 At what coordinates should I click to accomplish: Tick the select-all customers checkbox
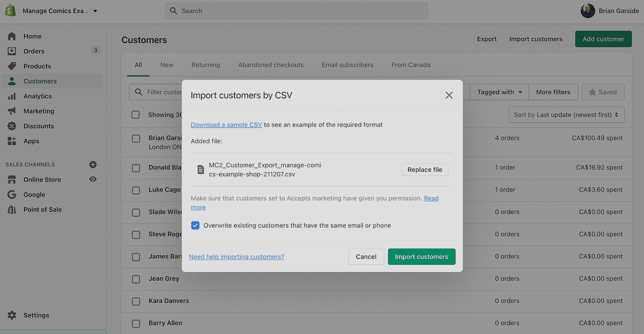[136, 115]
